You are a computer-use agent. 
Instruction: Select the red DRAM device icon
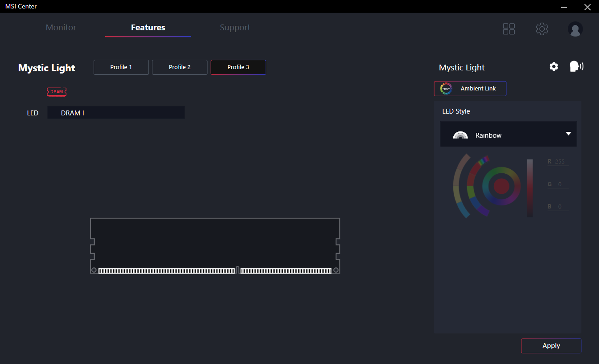57,92
